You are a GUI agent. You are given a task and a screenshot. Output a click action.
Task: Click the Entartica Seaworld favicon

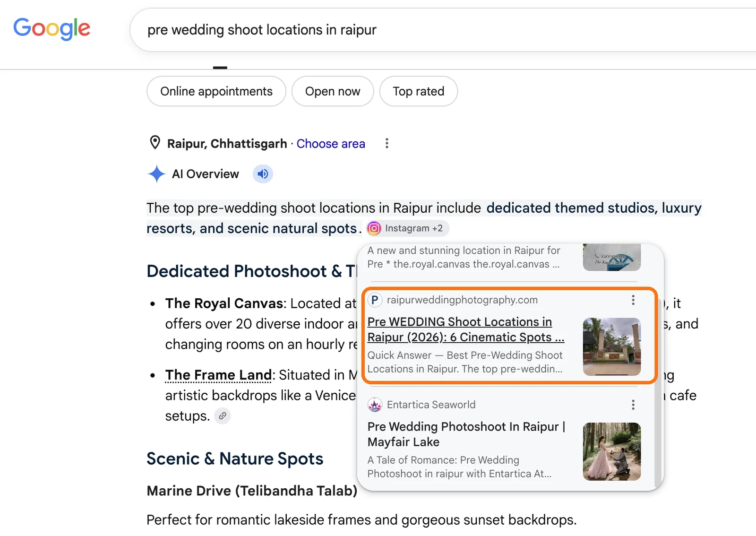pyautogui.click(x=375, y=405)
